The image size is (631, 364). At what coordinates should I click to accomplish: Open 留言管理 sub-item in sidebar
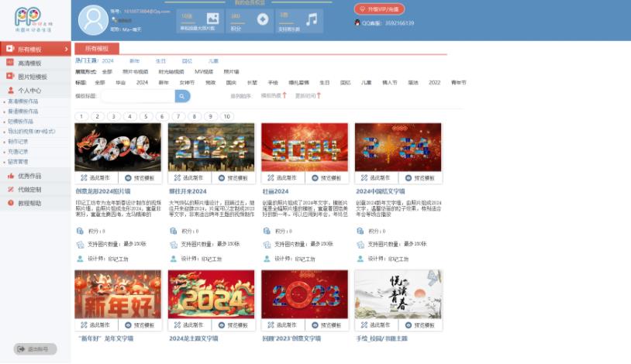(18, 162)
